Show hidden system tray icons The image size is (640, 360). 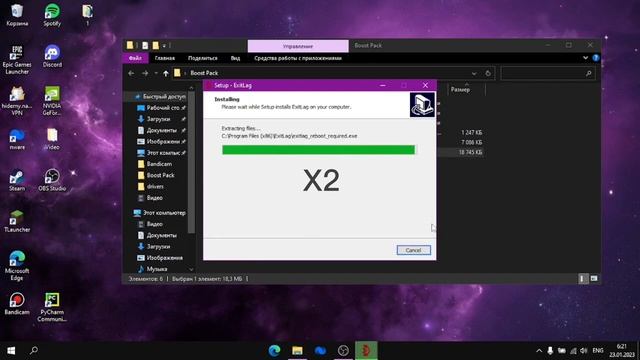(x=539, y=351)
